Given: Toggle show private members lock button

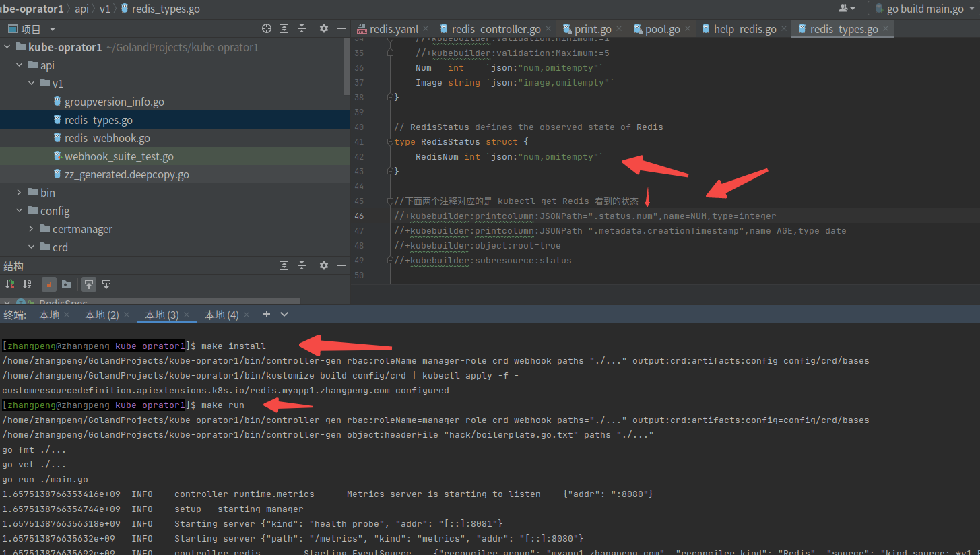Looking at the screenshot, I should pyautogui.click(x=49, y=284).
